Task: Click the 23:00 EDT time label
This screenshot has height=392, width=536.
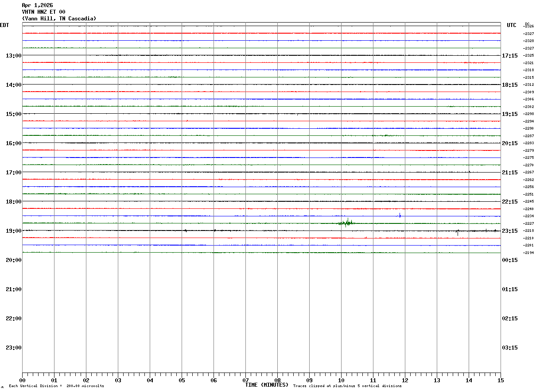Action: coord(13,348)
